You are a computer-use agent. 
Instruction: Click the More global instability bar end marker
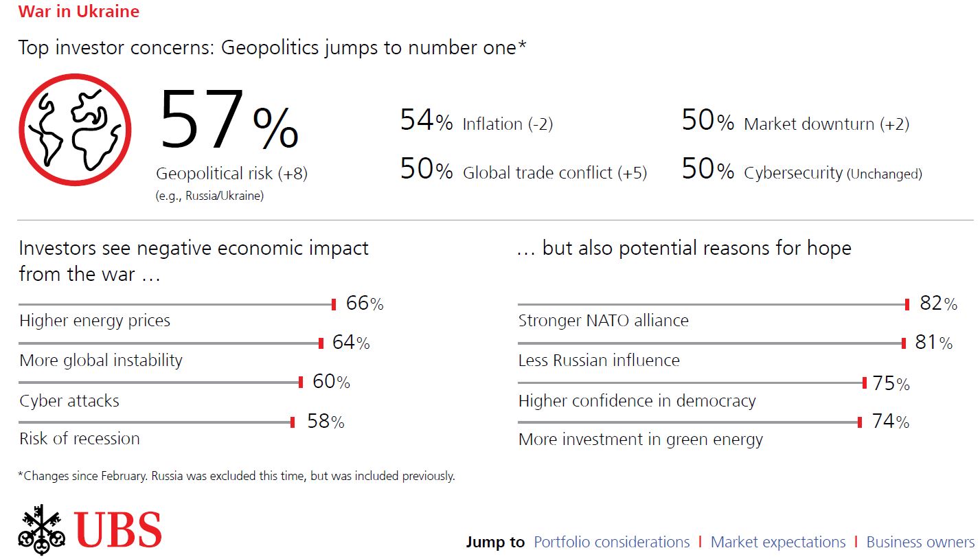(x=321, y=343)
